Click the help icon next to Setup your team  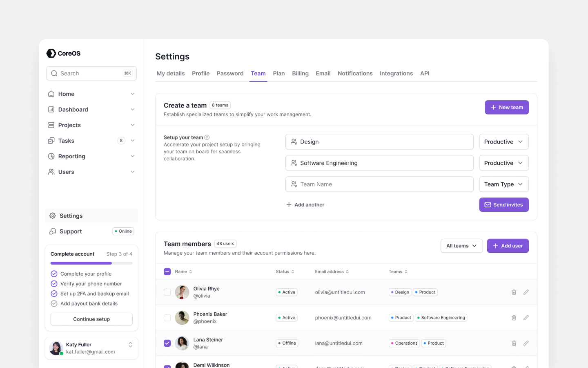[207, 137]
